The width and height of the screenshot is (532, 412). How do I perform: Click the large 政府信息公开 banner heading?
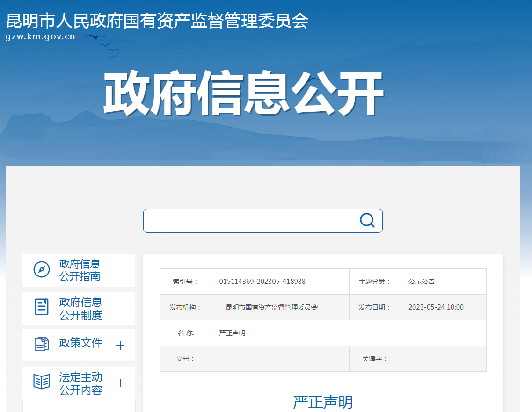[x=243, y=94]
